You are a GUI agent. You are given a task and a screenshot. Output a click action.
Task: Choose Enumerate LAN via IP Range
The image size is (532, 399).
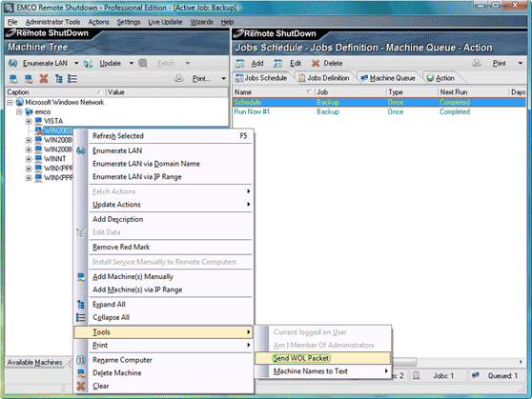pyautogui.click(x=163, y=177)
